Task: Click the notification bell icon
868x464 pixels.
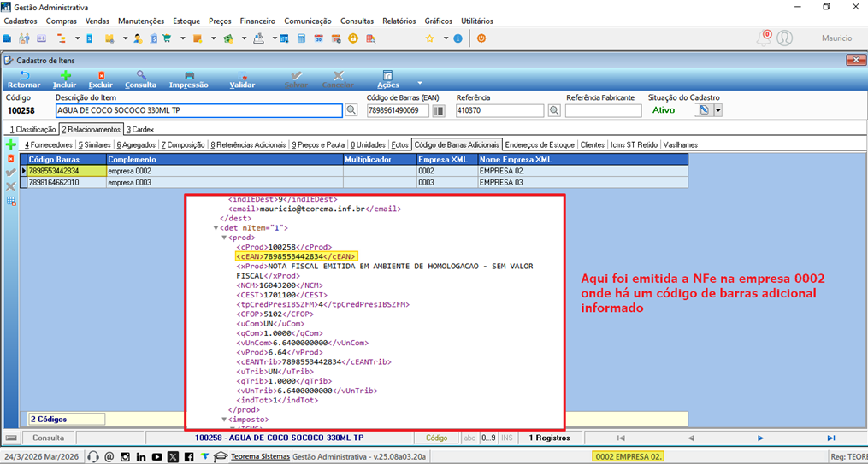Action: [x=764, y=38]
